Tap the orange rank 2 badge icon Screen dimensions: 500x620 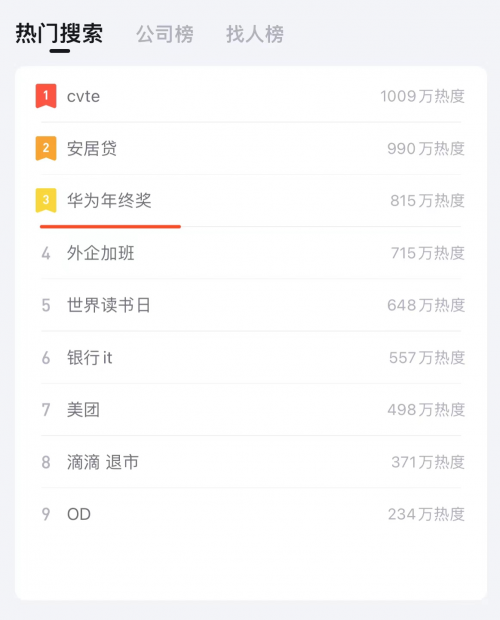[46, 148]
